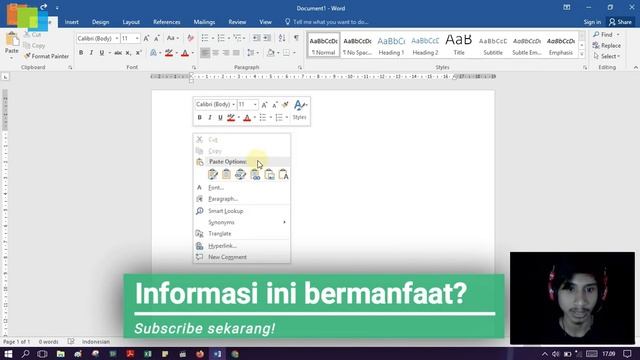Click Format Painter on the mini toolbar
The height and width of the screenshot is (360, 640).
point(285,104)
